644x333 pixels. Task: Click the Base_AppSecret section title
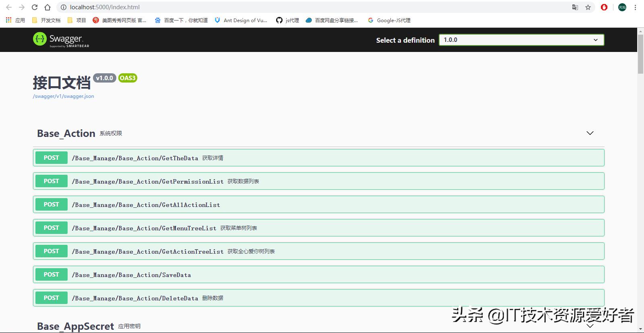pyautogui.click(x=75, y=326)
